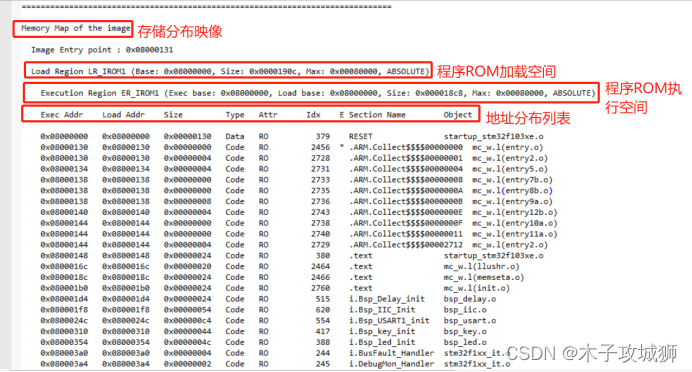Select ".ARM.Collect$$$$00002712" section name
Screen dimensions: 692x372
(x=406, y=245)
